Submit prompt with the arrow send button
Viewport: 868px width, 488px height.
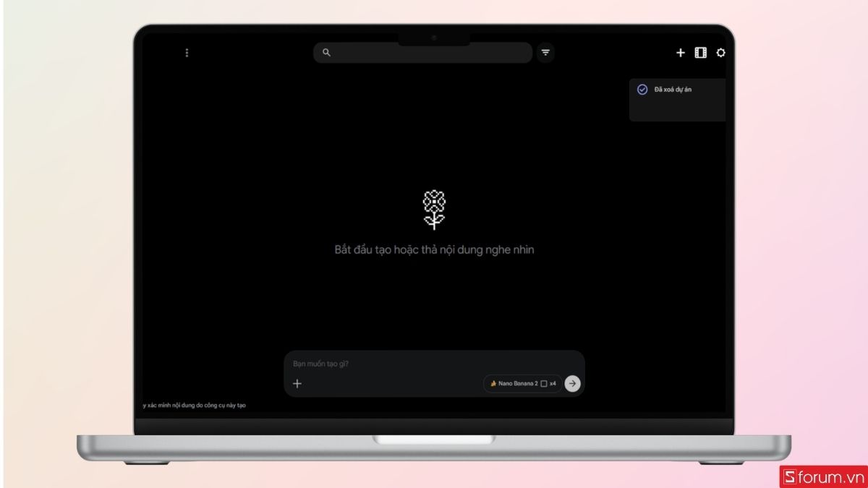572,383
